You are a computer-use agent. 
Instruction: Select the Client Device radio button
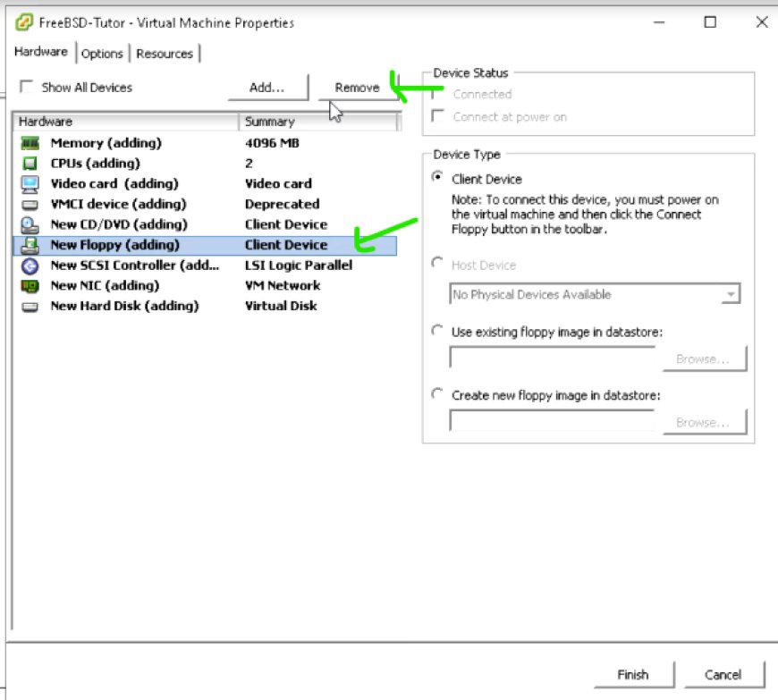pos(437,177)
